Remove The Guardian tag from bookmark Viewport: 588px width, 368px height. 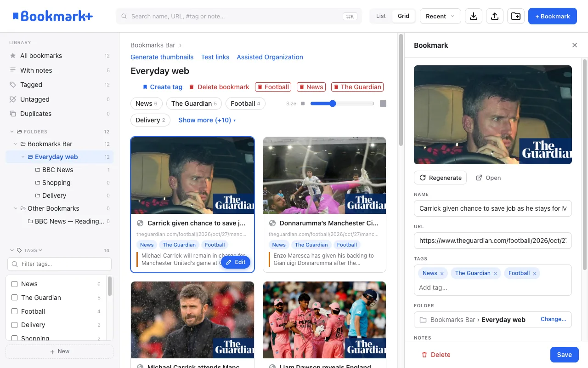pyautogui.click(x=495, y=274)
